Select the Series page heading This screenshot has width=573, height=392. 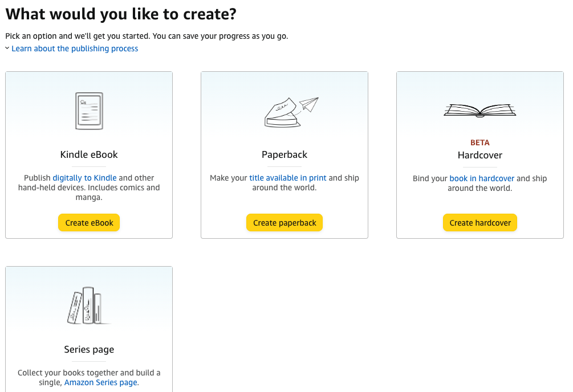(x=89, y=350)
